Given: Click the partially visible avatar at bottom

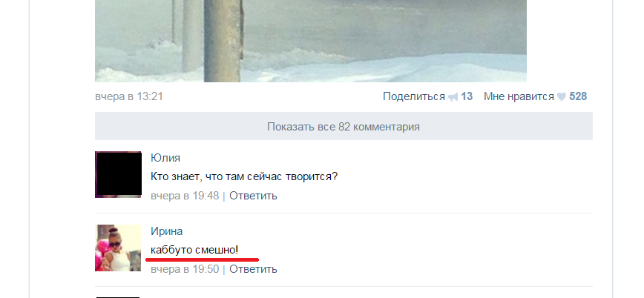Looking at the screenshot, I should [x=118, y=297].
